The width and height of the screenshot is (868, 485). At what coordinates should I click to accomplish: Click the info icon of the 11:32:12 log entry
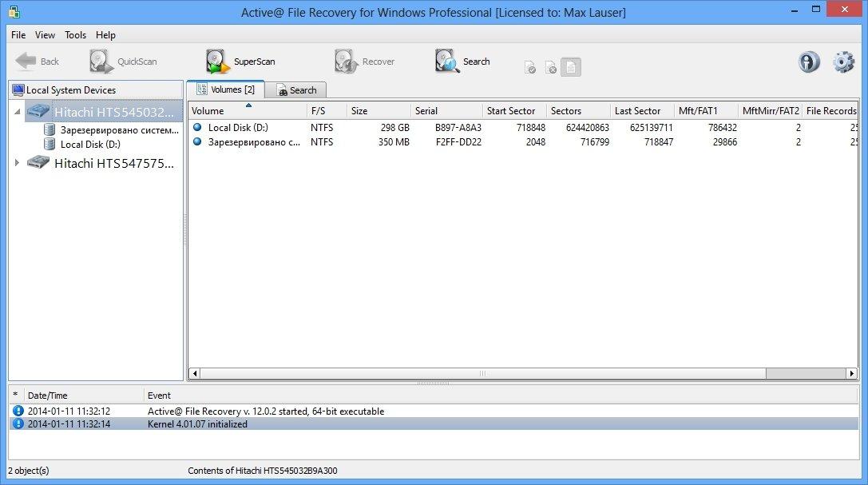pos(18,411)
